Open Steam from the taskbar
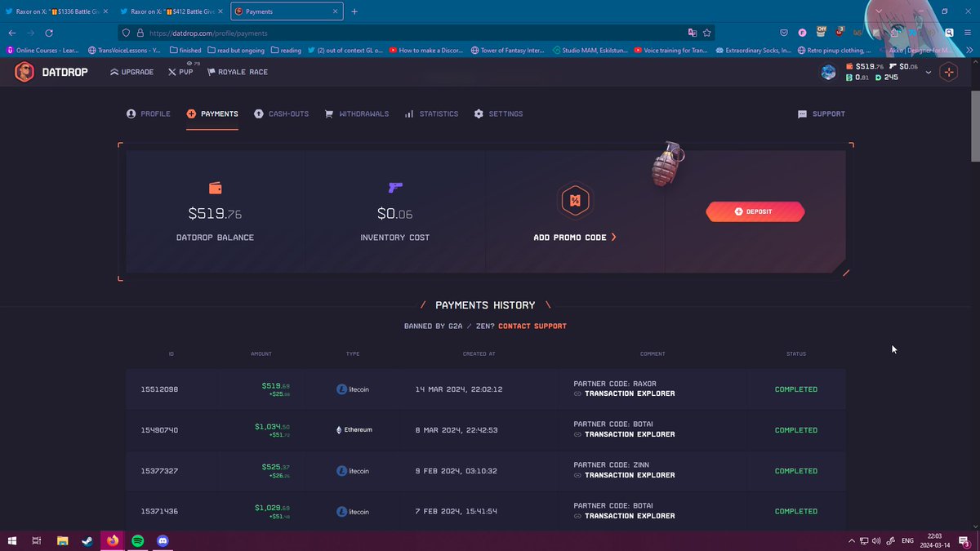The width and height of the screenshot is (980, 551). [x=87, y=540]
